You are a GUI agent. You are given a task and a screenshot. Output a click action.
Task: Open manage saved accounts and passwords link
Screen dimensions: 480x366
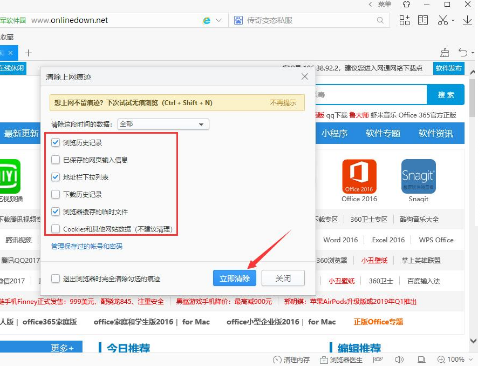(x=87, y=246)
